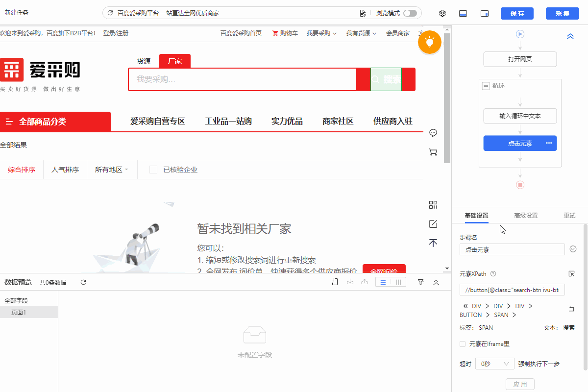
Task: Click the export upload icon in data preview
Action: pos(364,282)
